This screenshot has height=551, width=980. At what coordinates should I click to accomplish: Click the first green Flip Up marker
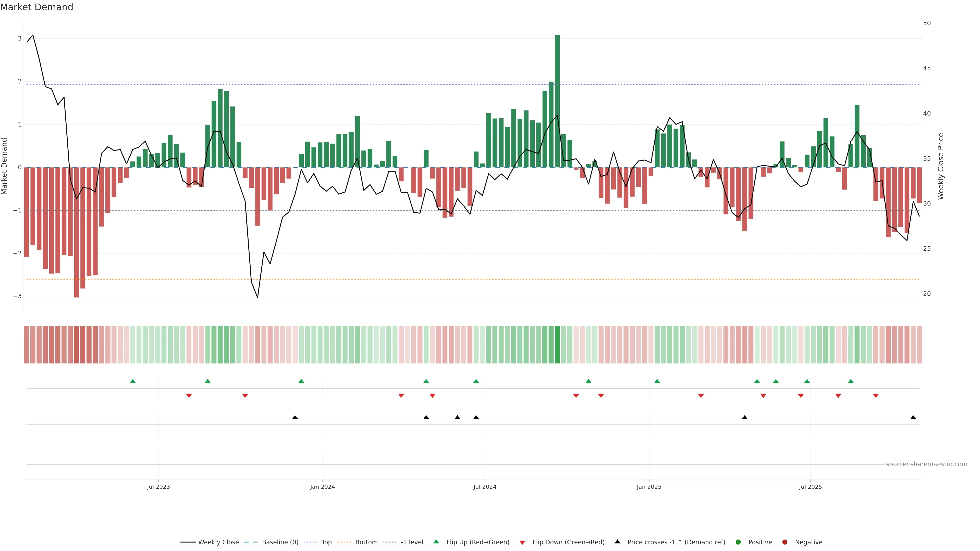tap(133, 381)
